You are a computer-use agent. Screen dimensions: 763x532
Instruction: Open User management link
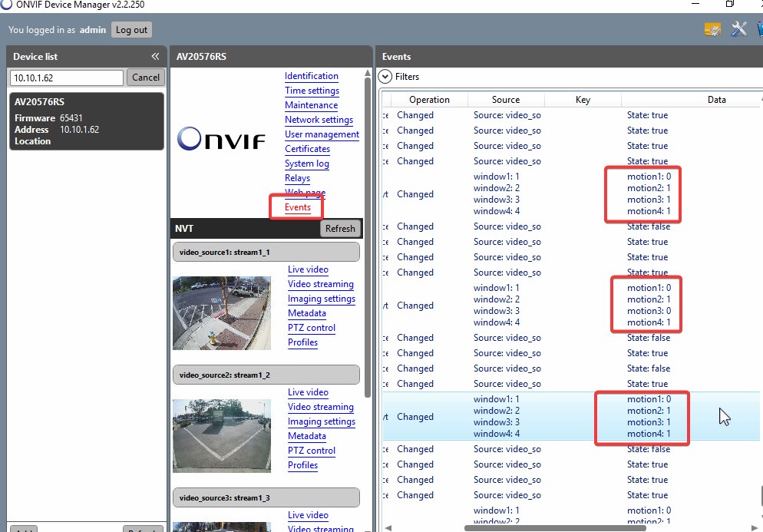322,134
